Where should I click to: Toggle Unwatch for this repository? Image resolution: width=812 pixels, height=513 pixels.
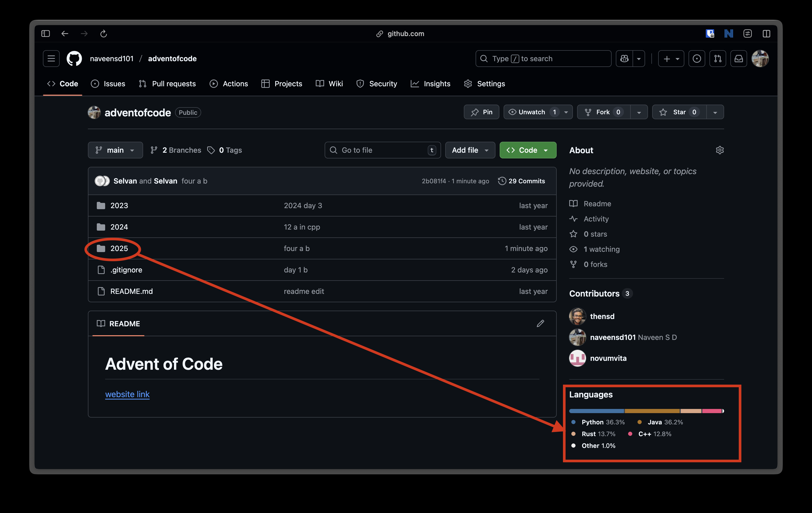[x=532, y=112]
